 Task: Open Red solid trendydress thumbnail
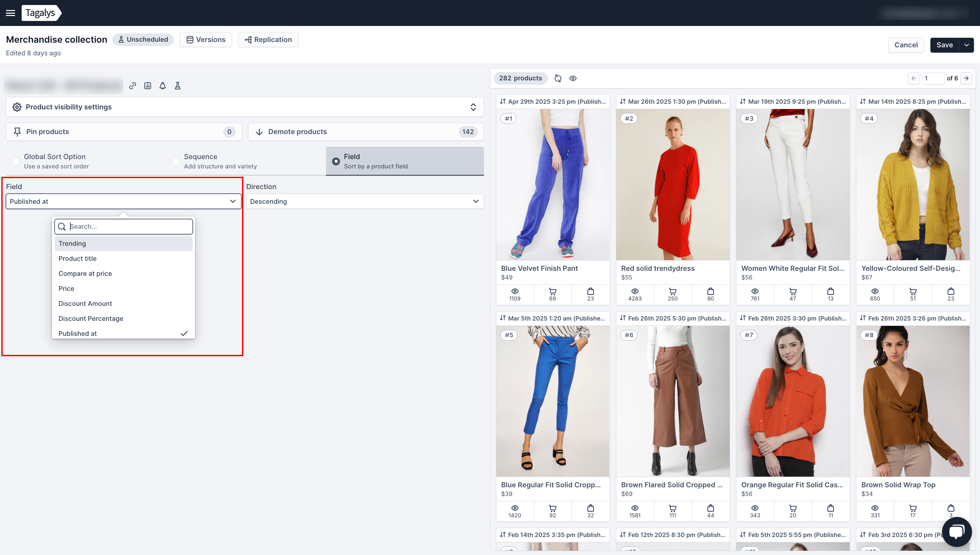(673, 185)
